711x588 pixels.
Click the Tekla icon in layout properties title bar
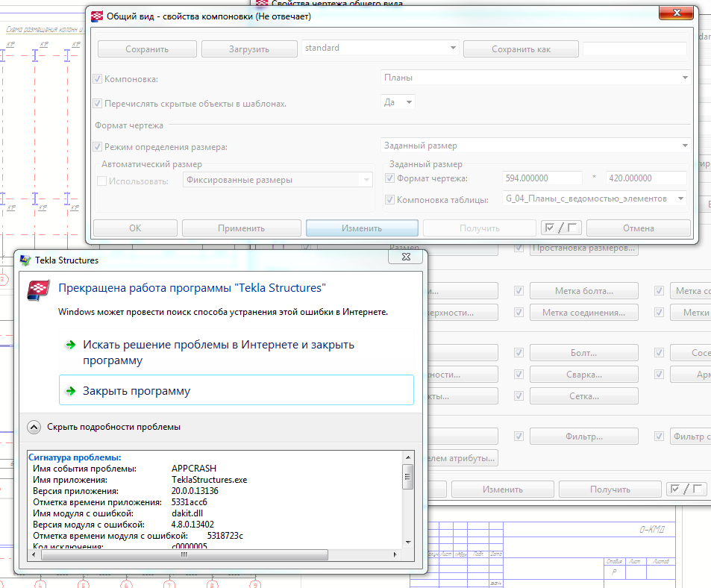[97, 16]
